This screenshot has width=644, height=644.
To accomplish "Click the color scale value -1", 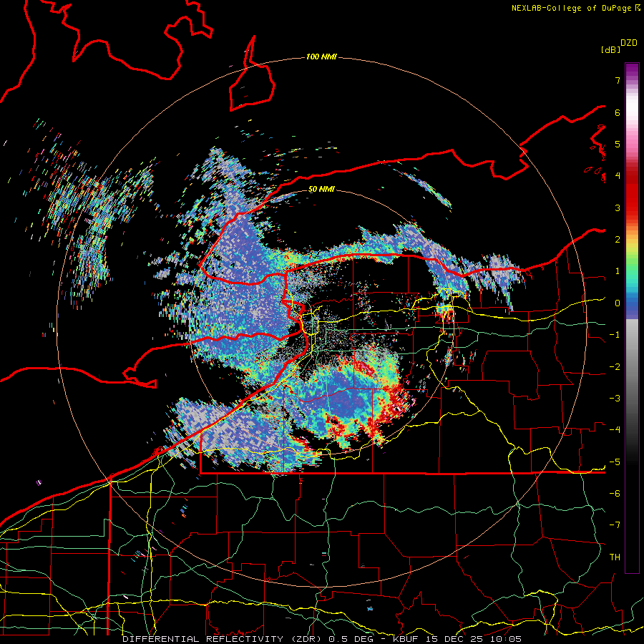I will tap(615, 335).
